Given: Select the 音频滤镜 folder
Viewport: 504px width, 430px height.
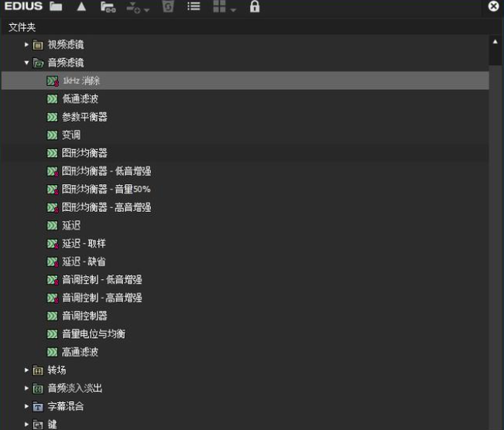Looking at the screenshot, I should tap(66, 63).
